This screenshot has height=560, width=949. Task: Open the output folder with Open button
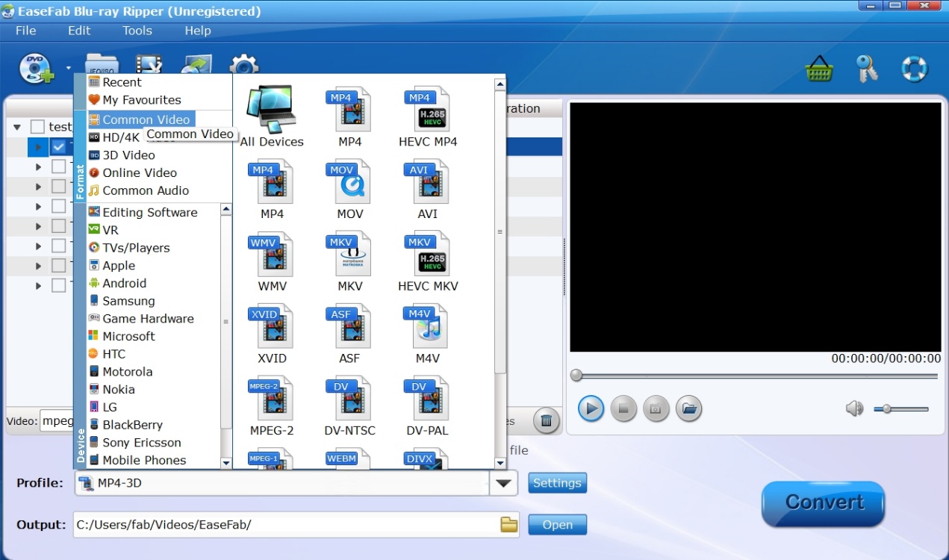[x=557, y=524]
